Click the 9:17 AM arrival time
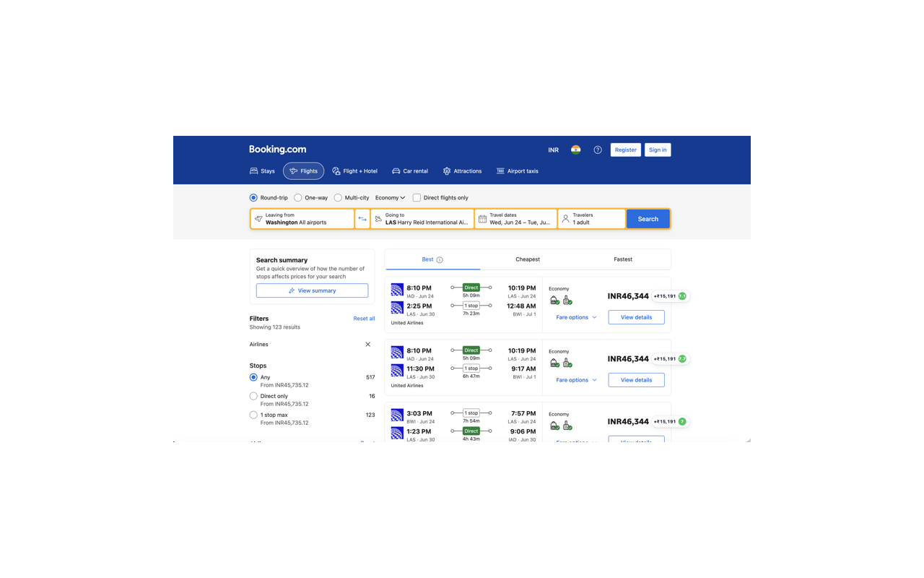Viewport: 924px width, 578px height. 523,369
